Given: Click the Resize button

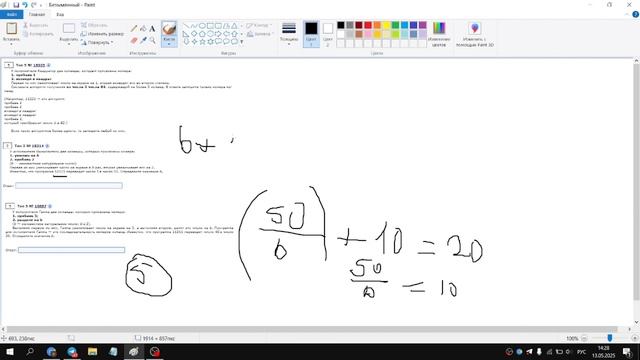Looking at the screenshot, I should pos(102,34).
